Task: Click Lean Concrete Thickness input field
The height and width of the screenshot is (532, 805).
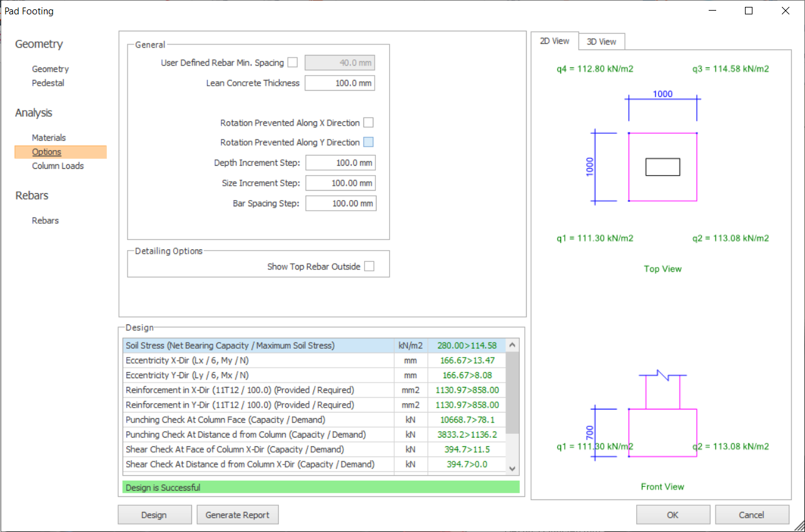Action: 340,83
